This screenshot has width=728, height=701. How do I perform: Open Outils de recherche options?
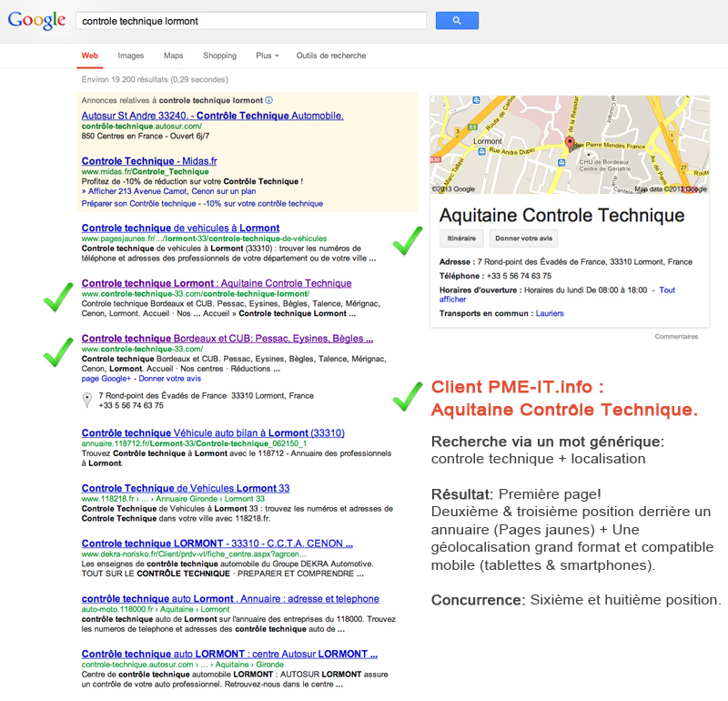330,56
